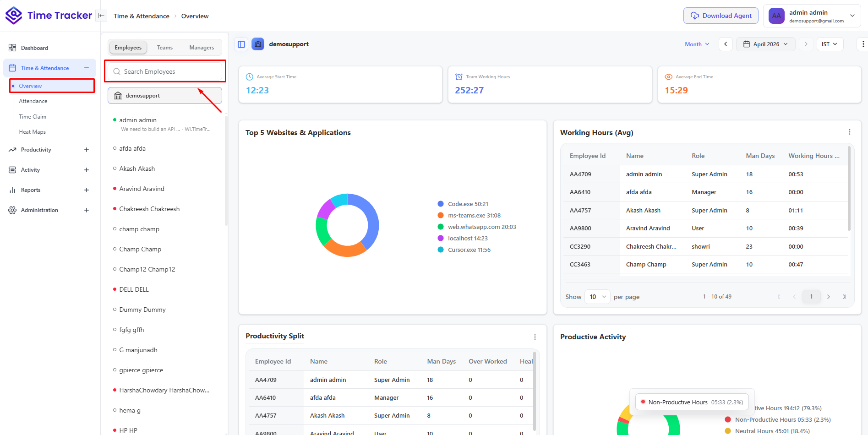
Task: Toggle ms-teams.exe legend color dot
Action: (441, 215)
